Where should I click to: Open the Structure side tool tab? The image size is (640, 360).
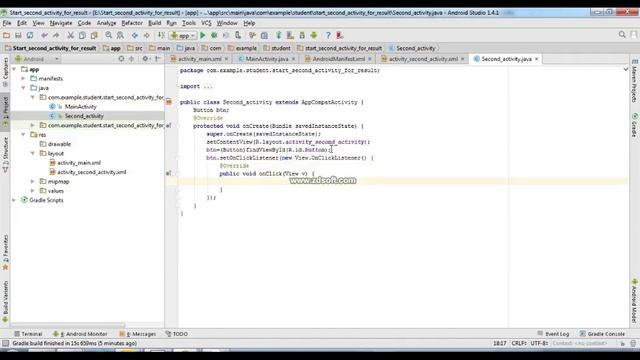click(5, 154)
